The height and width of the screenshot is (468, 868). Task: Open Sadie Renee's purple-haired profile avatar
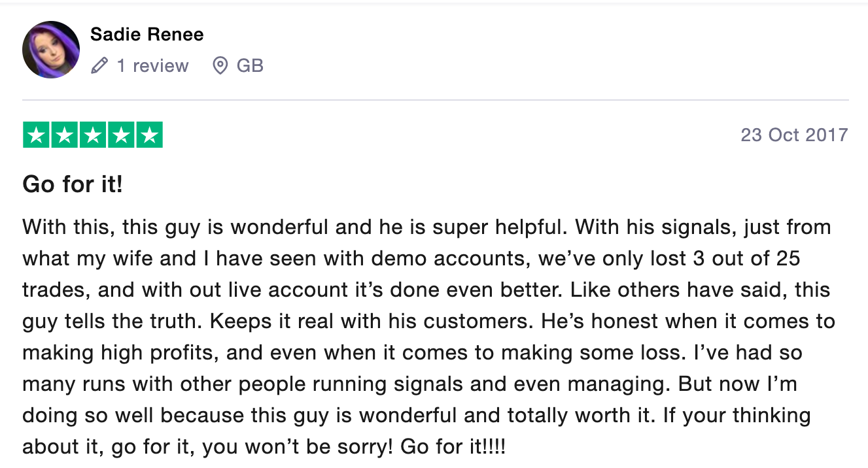(x=51, y=50)
